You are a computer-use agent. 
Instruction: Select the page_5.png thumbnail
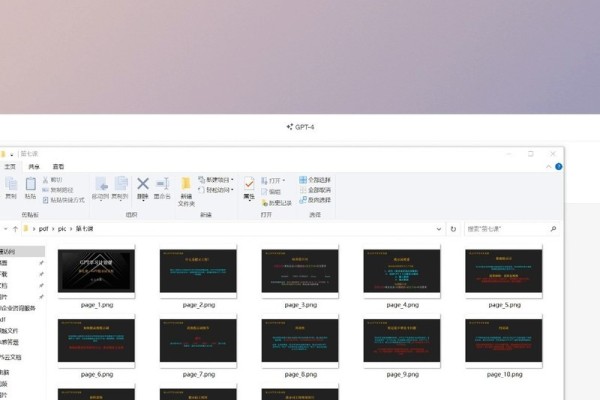point(504,271)
